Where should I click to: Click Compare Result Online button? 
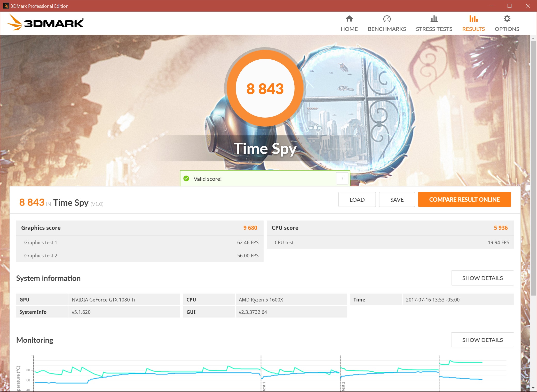(464, 200)
